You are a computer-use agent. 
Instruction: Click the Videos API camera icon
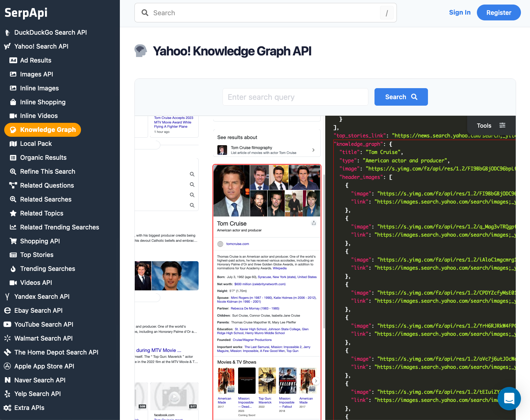pyautogui.click(x=13, y=283)
